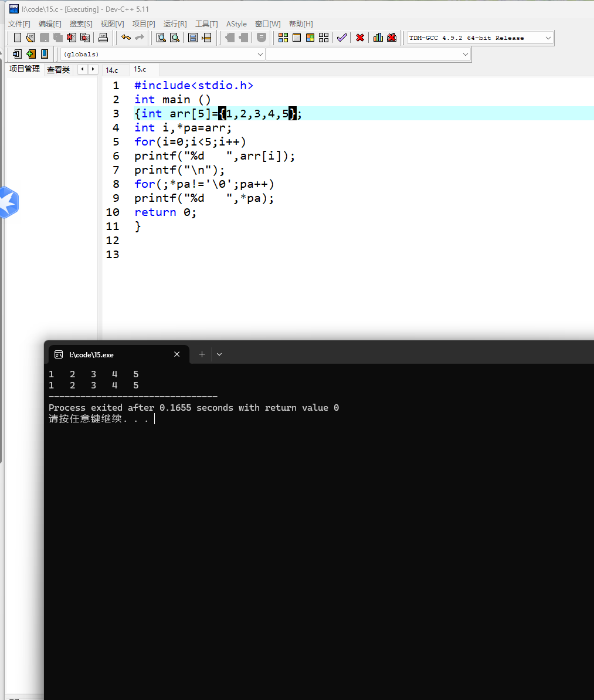Image resolution: width=594 pixels, height=700 pixels.
Task: Click the Close All files icon
Action: 85,38
